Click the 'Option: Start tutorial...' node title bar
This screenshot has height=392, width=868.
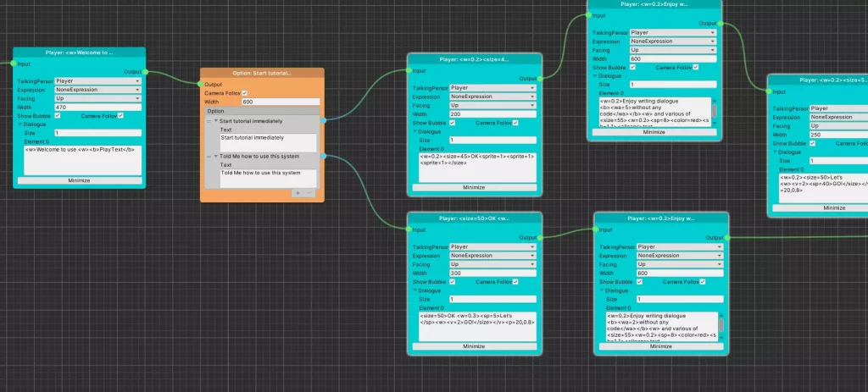pos(262,73)
